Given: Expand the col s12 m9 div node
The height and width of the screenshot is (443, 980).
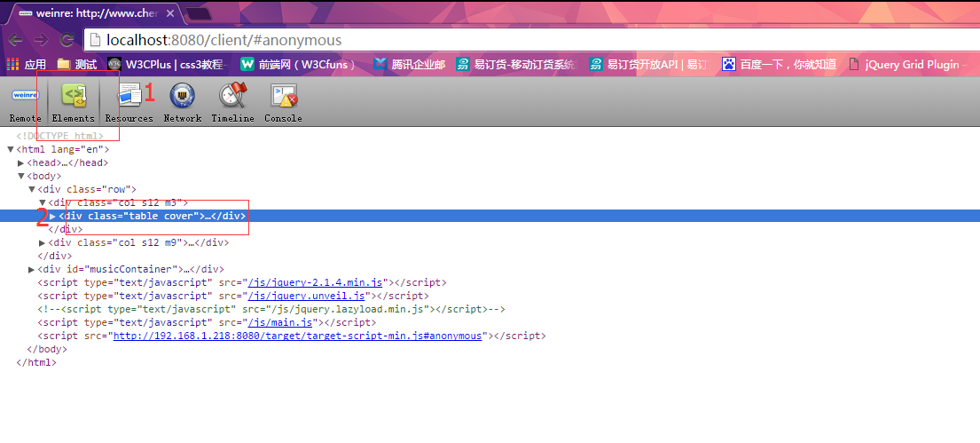Looking at the screenshot, I should [x=43, y=243].
